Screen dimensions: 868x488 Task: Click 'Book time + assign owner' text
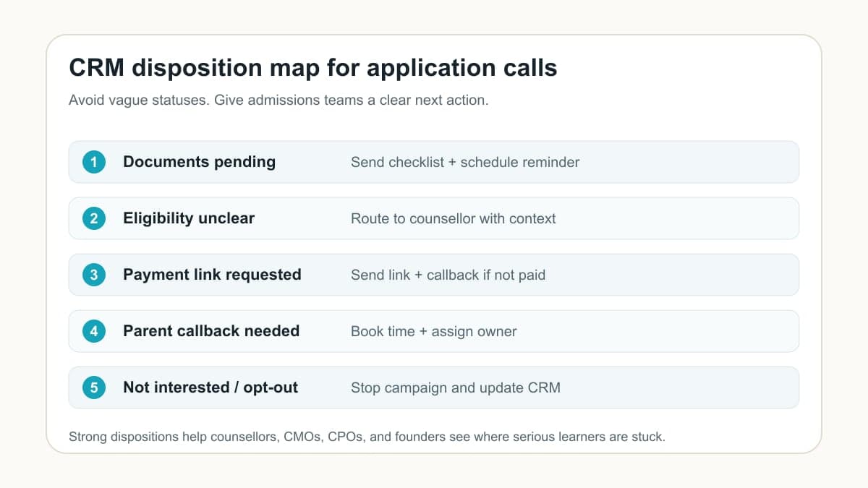(x=434, y=331)
